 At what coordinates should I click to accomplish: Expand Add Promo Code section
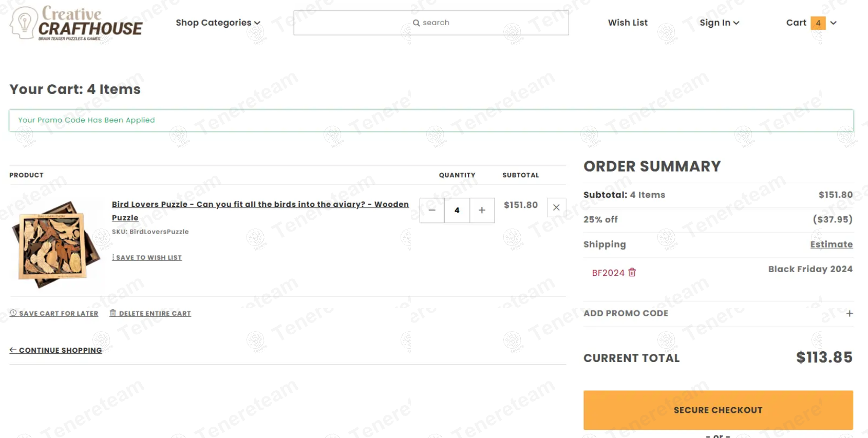tap(718, 313)
